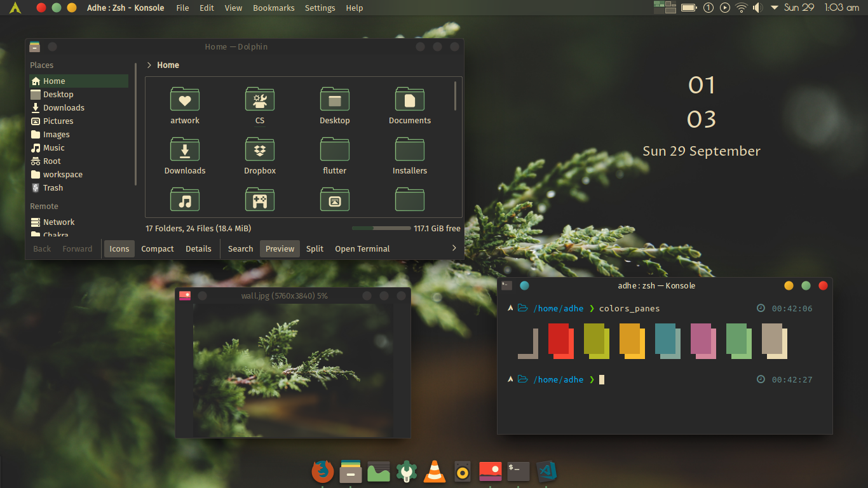Toggle Split view in Dolphin toolbar
Viewport: 868px width, 488px height.
point(315,248)
